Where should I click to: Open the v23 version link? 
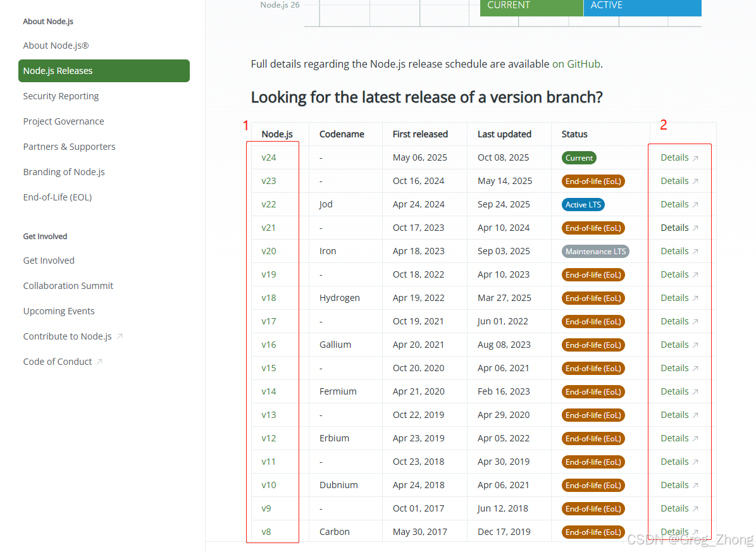[x=268, y=181]
